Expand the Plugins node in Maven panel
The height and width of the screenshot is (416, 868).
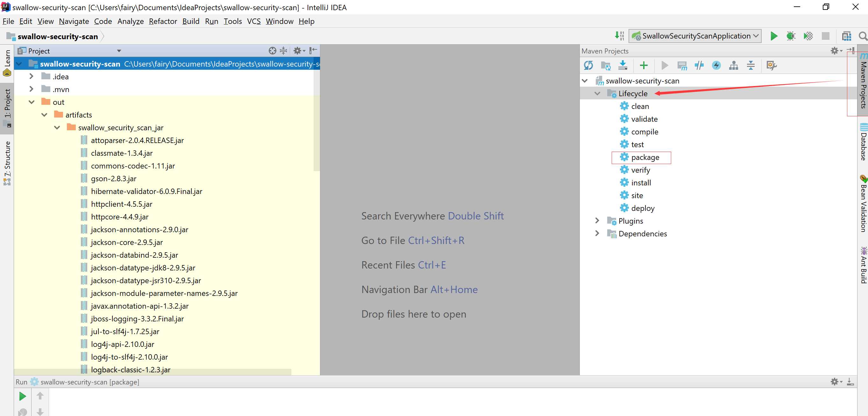[x=597, y=221]
